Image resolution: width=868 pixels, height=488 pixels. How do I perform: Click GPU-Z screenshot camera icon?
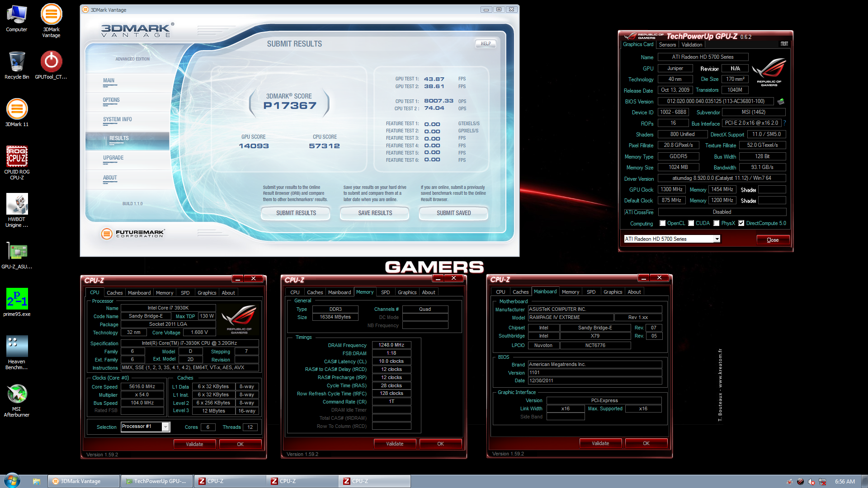pyautogui.click(x=784, y=44)
